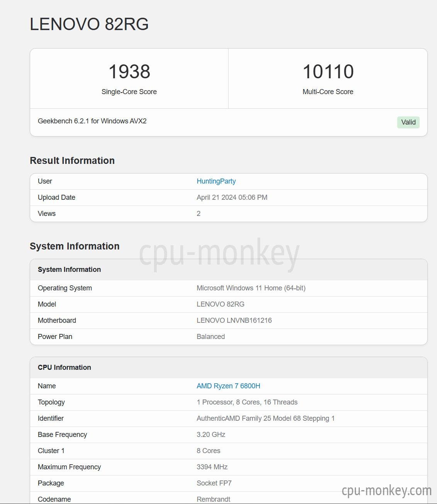Click the Package value Socket FP7
This screenshot has height=504, width=437.
click(214, 483)
